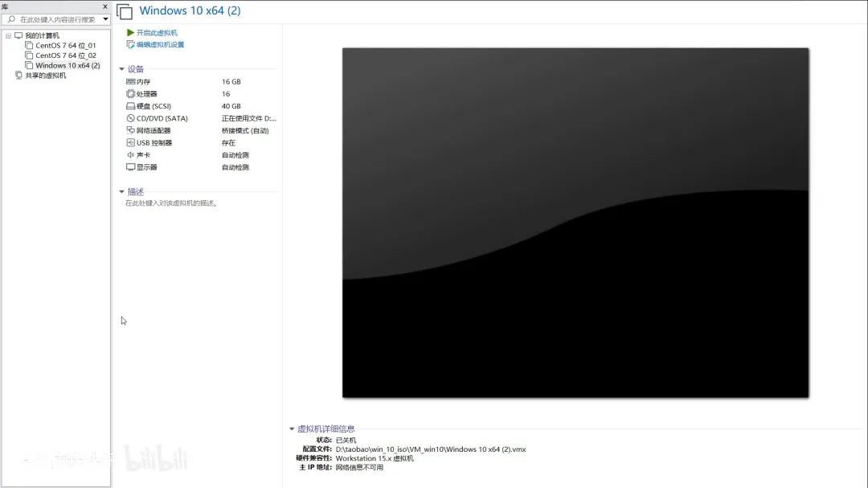Click the Windows 10 x64 (2) title
This screenshot has height=488, width=868.
[x=190, y=10]
